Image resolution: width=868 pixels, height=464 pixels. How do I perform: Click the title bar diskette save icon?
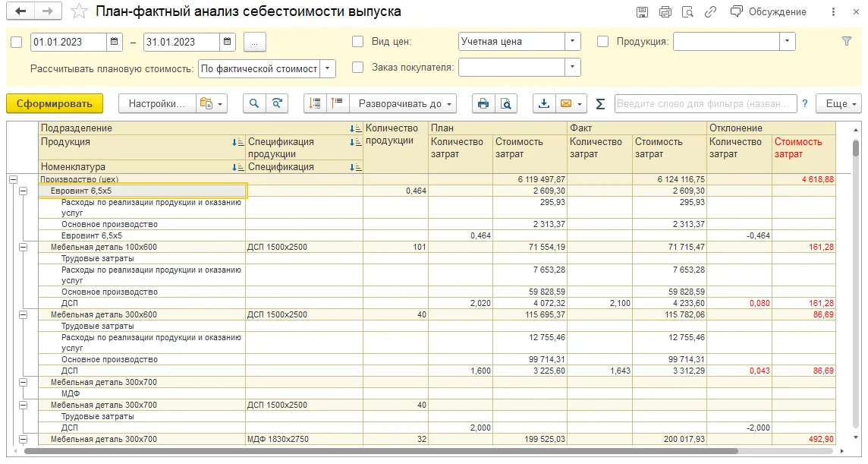[x=642, y=12]
